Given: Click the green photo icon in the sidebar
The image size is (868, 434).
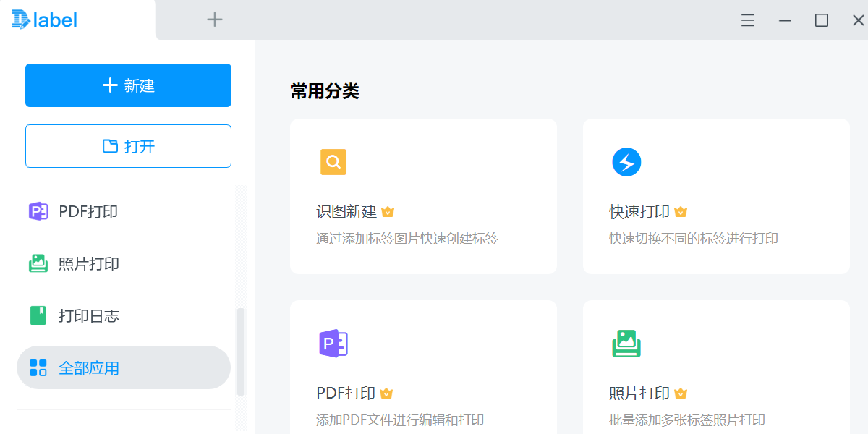Looking at the screenshot, I should 38,263.
